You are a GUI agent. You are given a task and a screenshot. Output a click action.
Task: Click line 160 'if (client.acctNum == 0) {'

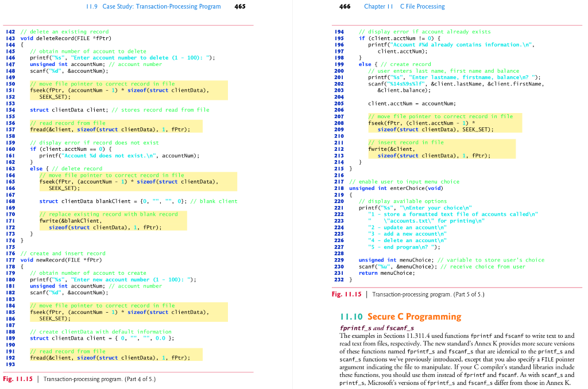[x=71, y=149]
